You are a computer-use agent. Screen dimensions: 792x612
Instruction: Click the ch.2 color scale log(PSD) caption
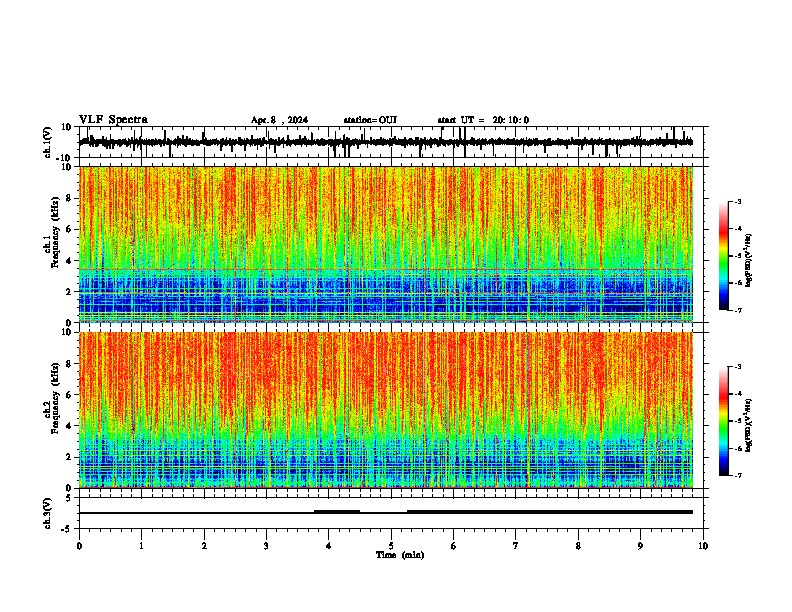pyautogui.click(x=749, y=426)
